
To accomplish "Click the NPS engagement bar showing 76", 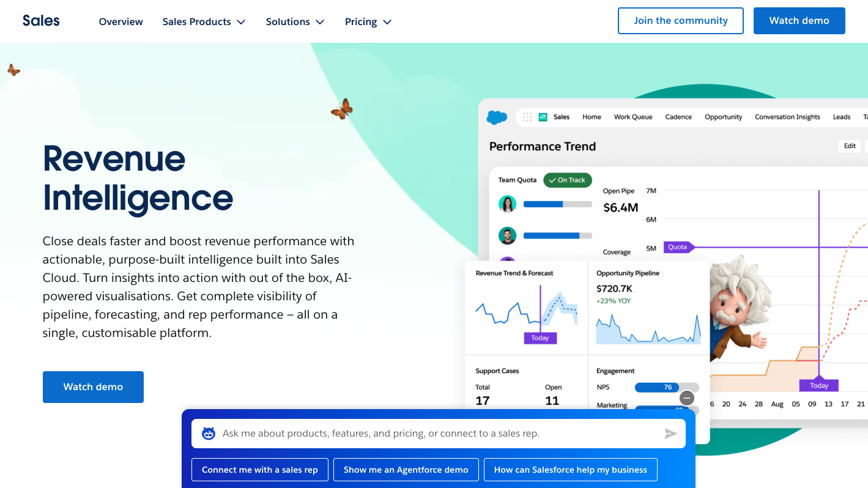I will (x=667, y=387).
